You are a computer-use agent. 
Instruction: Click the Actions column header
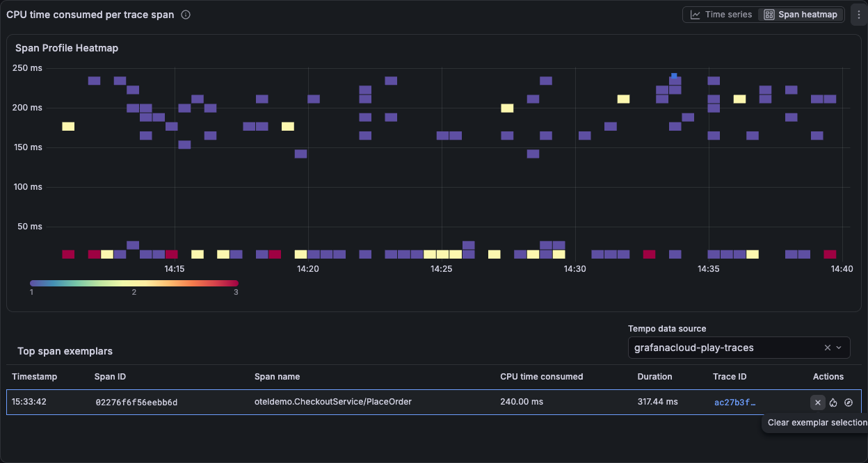click(828, 377)
